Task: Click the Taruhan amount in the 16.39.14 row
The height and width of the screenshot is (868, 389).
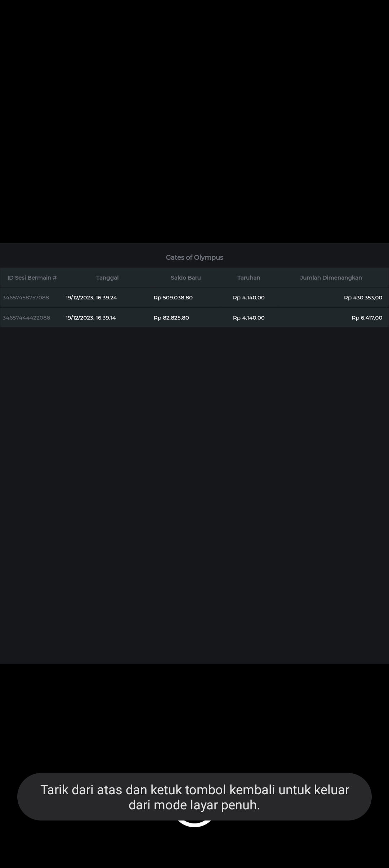Action: pos(249,318)
